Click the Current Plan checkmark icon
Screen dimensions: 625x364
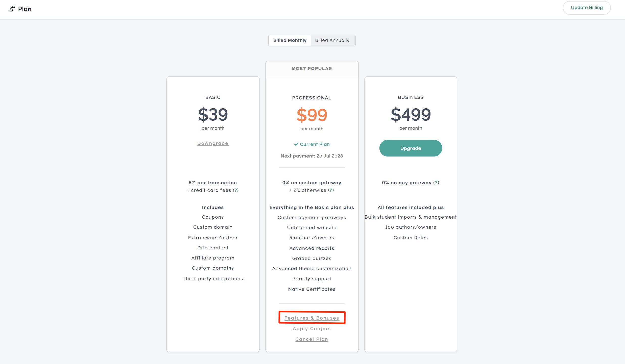point(296,144)
